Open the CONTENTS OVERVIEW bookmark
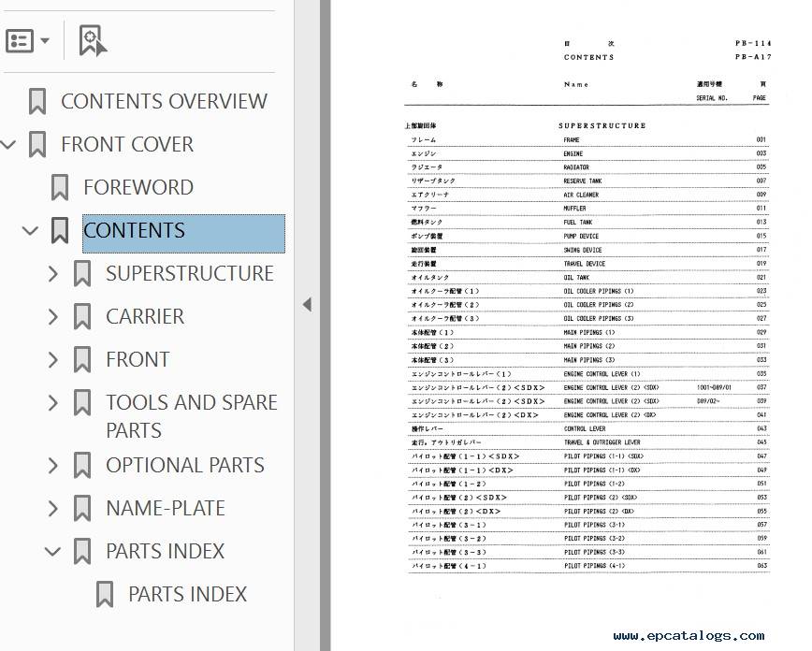 (x=164, y=102)
